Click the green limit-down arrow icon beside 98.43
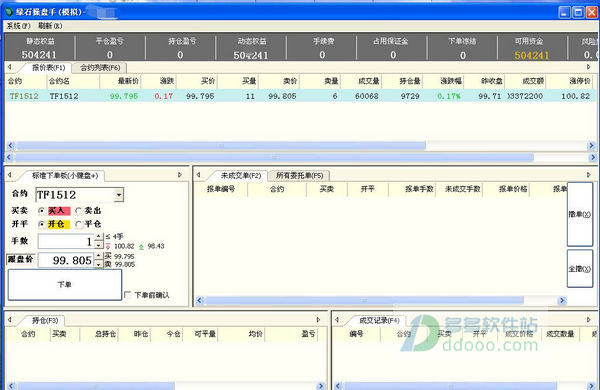Image resolution: width=600 pixels, height=390 pixels. click(141, 246)
